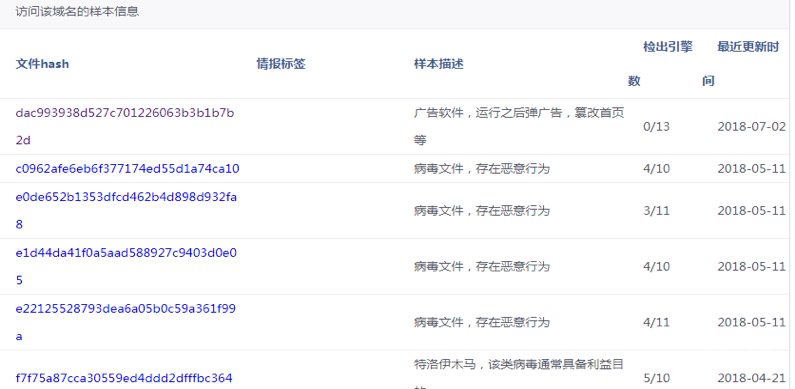This screenshot has height=389, width=795.
Task: Open hash link dac993938d527c701226063b3b1b7b2d
Action: [x=125, y=126]
